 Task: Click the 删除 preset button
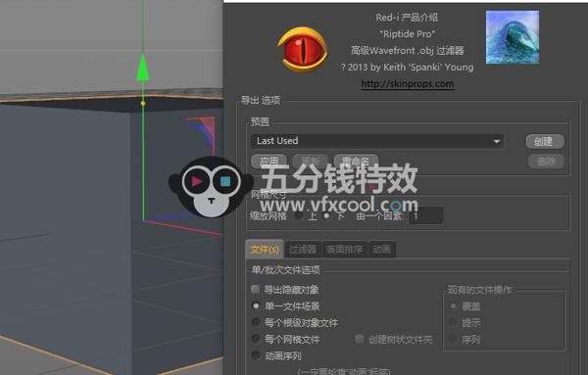546,162
